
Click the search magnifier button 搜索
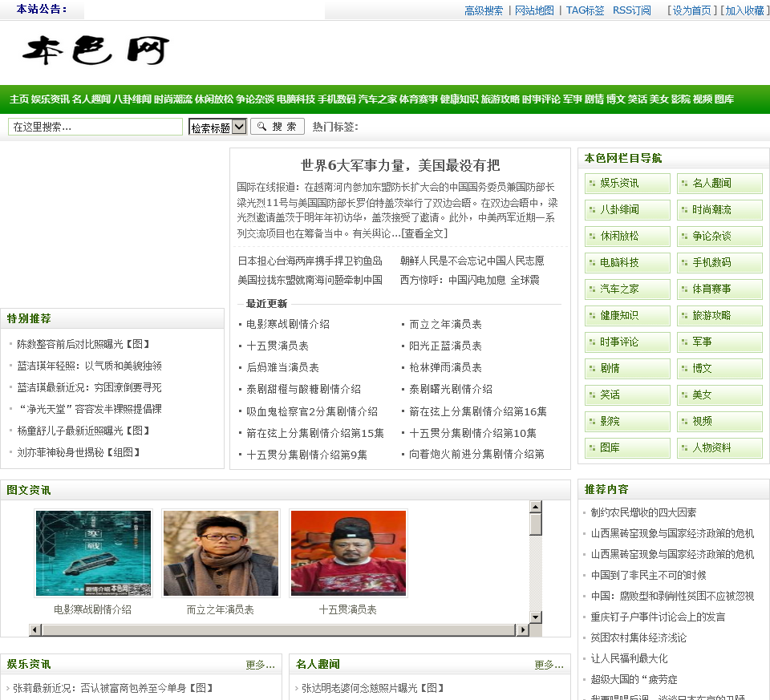tap(278, 127)
